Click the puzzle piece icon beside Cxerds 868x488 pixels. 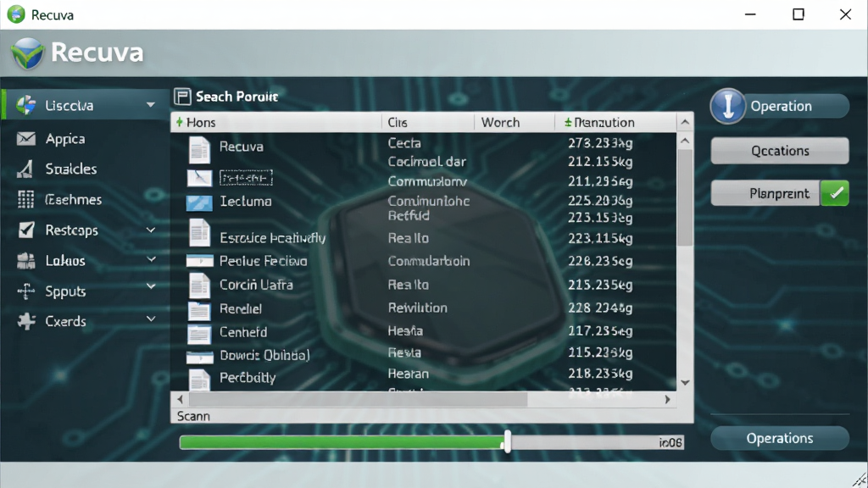(26, 321)
